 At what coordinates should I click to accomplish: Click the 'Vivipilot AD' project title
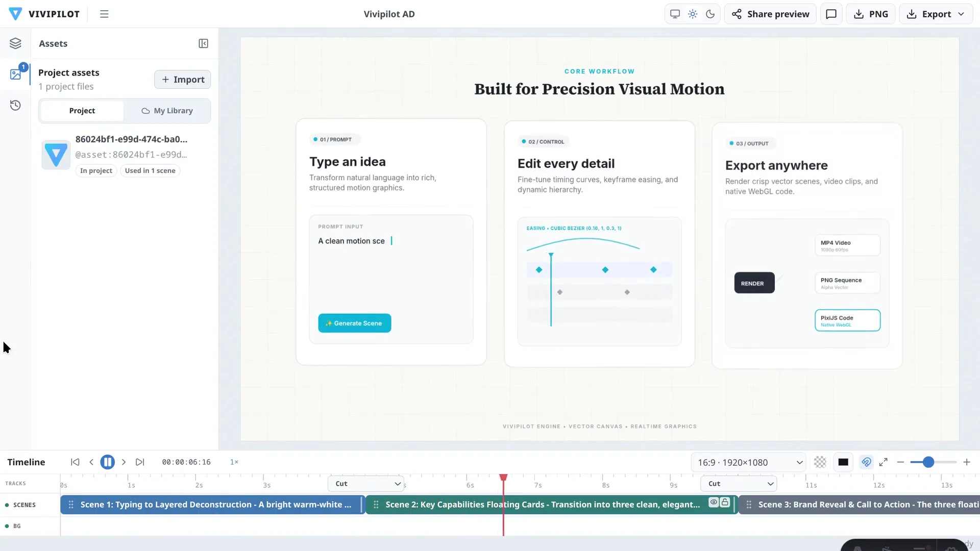[389, 14]
